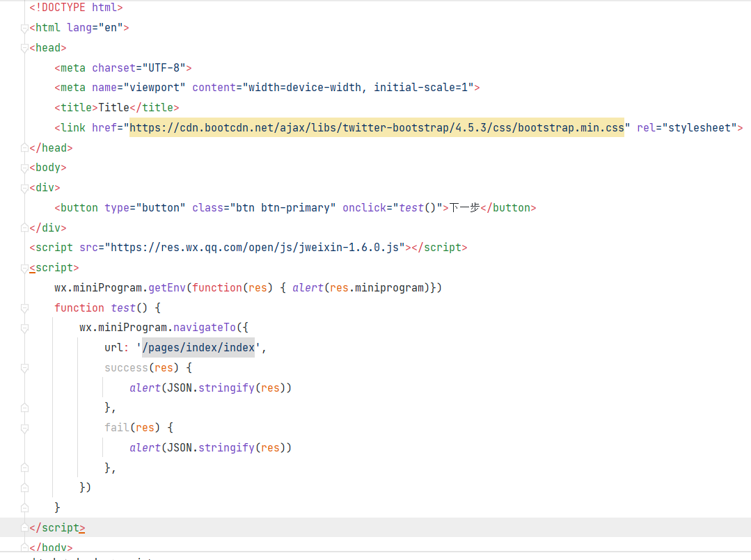Click the highlighted /pages/index/index path

pos(198,348)
